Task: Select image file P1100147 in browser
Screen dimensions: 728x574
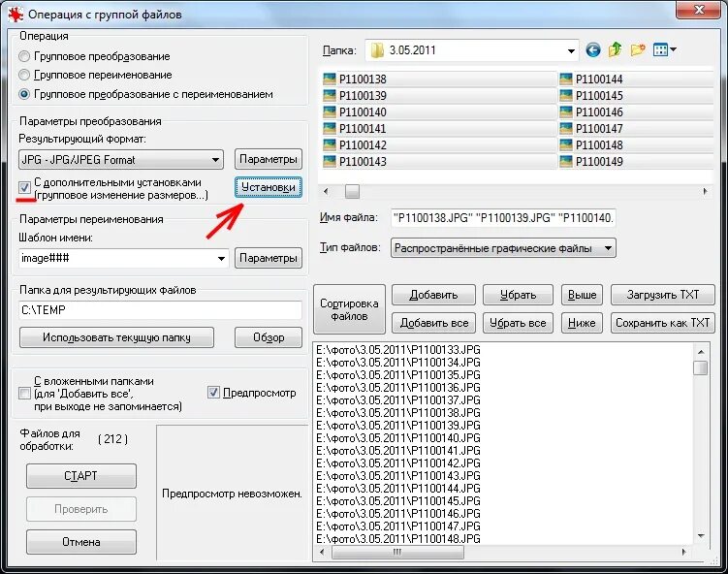Action: click(591, 129)
